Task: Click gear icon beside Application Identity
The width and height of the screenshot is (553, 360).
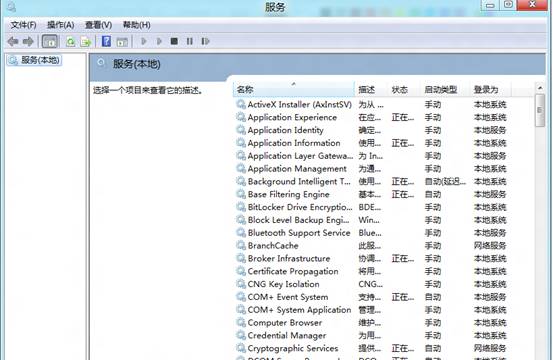Action: (241, 130)
